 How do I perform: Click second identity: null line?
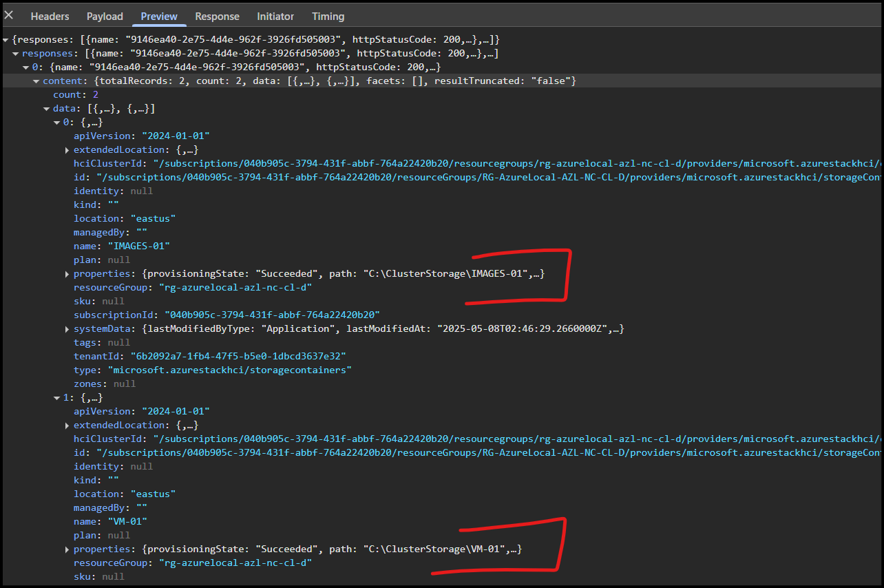[114, 467]
